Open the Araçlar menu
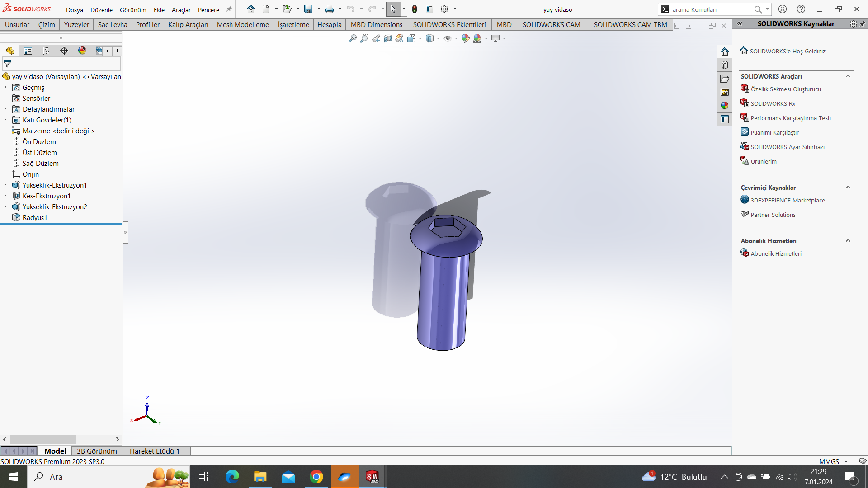 181,9
